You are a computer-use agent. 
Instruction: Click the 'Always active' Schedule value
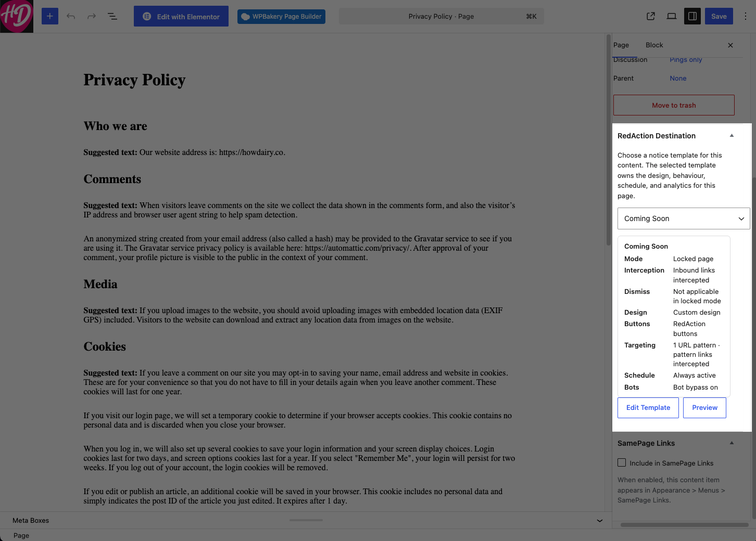coord(694,376)
